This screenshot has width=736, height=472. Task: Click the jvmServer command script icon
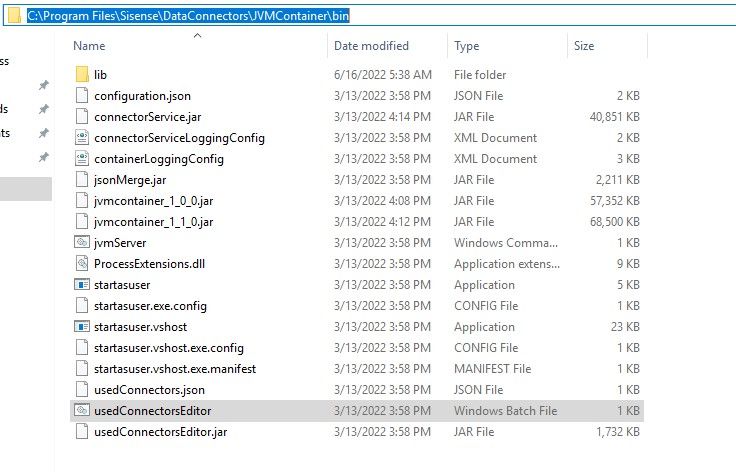click(x=82, y=242)
